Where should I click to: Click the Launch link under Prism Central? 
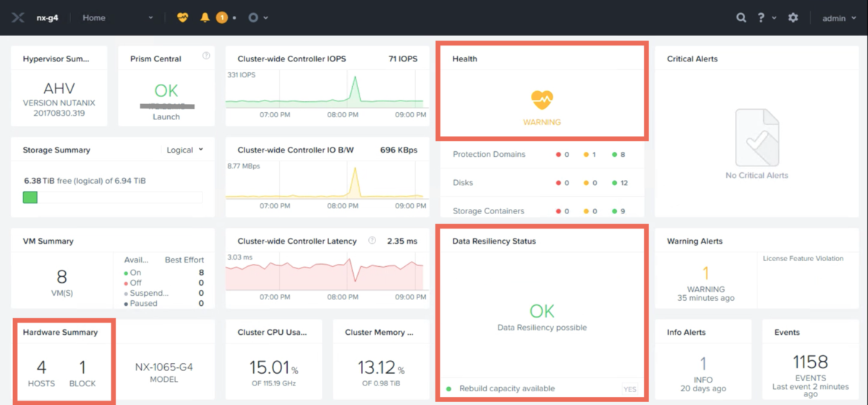(x=166, y=116)
